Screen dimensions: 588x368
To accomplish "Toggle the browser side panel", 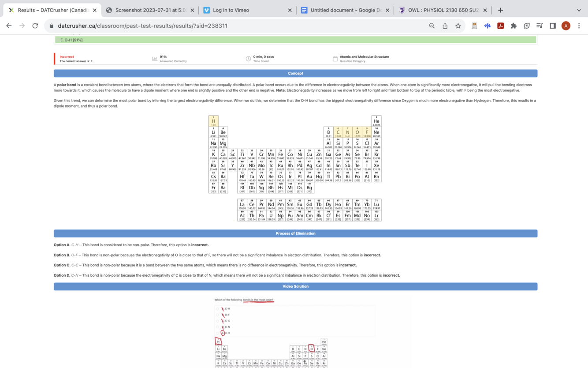I will (553, 26).
